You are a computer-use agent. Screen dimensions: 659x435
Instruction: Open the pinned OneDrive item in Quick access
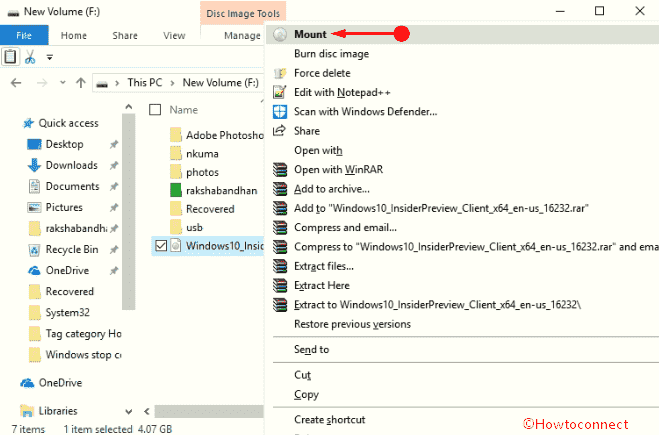pyautogui.click(x=67, y=270)
